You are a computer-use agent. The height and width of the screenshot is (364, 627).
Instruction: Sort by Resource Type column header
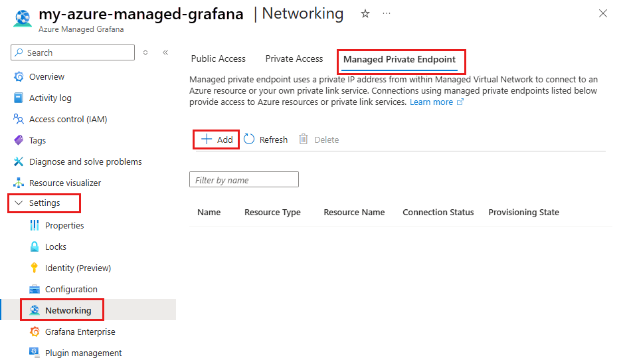[272, 213]
